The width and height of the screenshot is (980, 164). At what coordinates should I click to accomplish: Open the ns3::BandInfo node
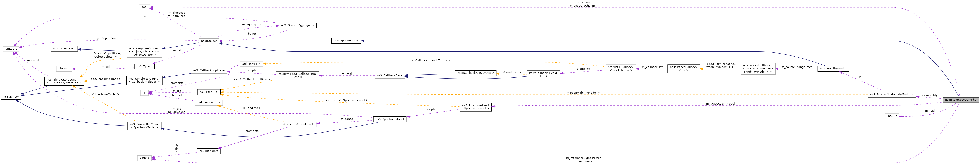coord(208,151)
